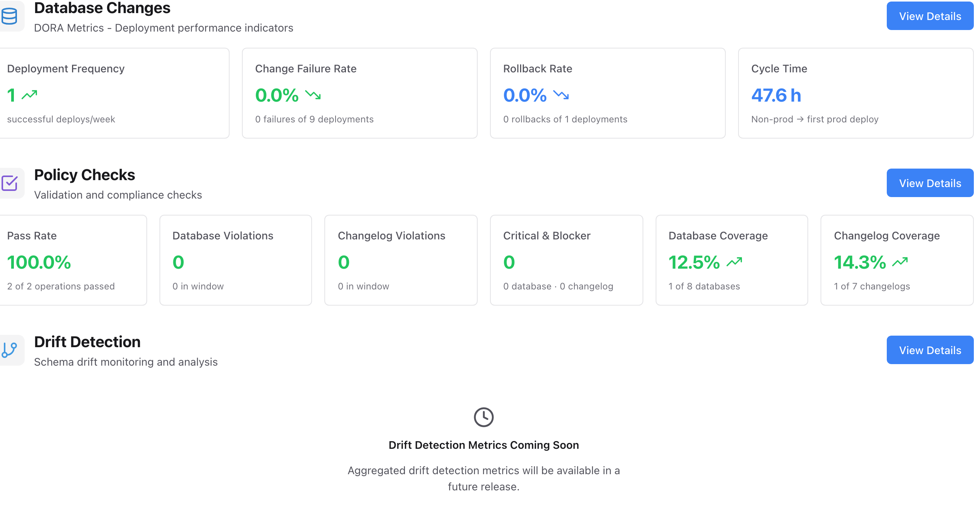Click the Database Coverage upward trend arrow

click(734, 262)
